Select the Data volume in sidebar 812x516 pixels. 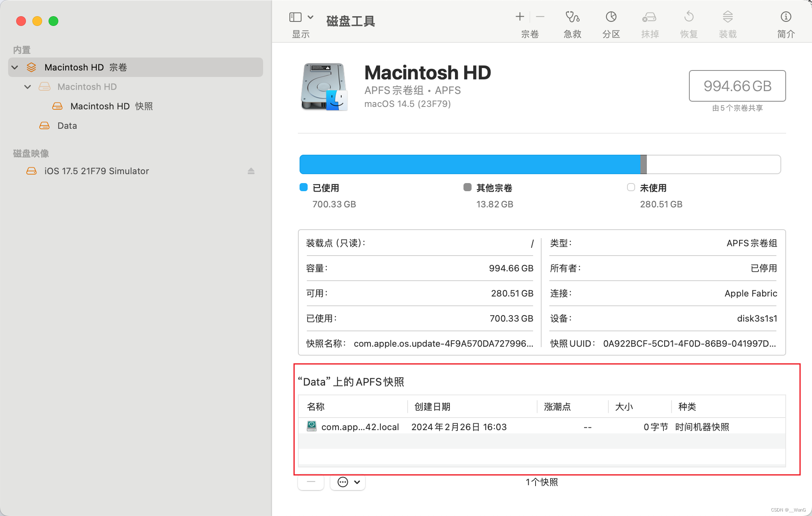point(67,126)
